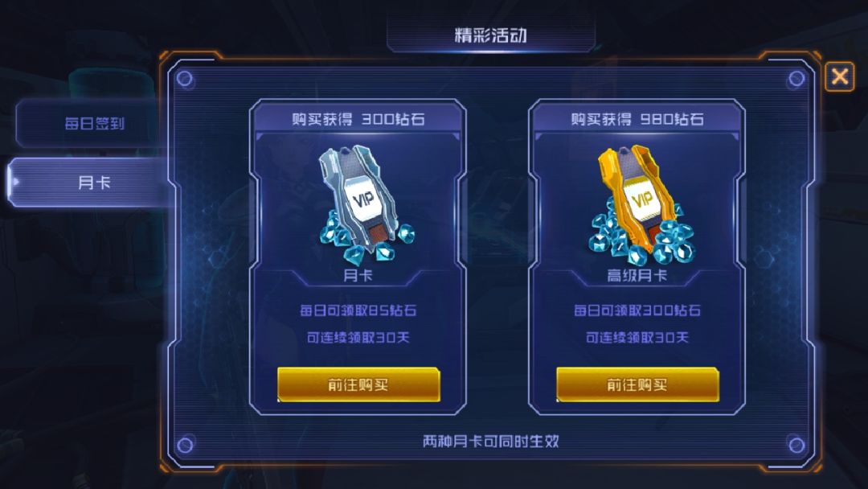Click the arrow marker on 月卡 tab
This screenshot has height=489, width=868.
coord(16,182)
